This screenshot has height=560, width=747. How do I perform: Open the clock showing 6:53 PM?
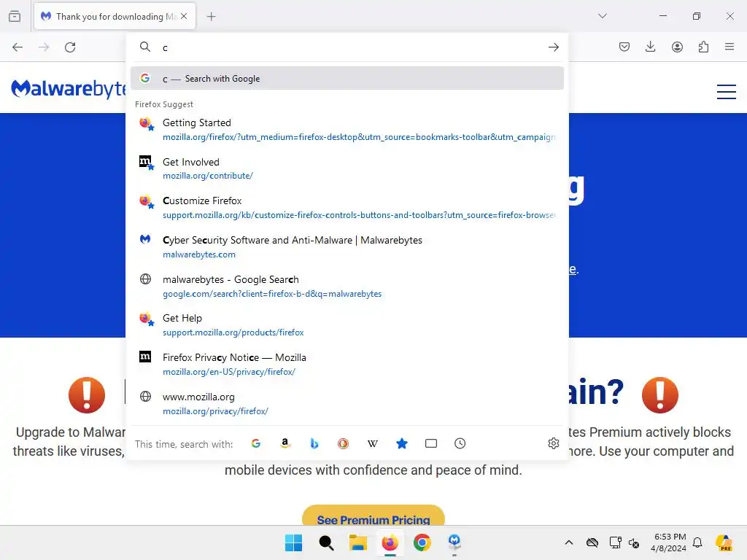[669, 542]
